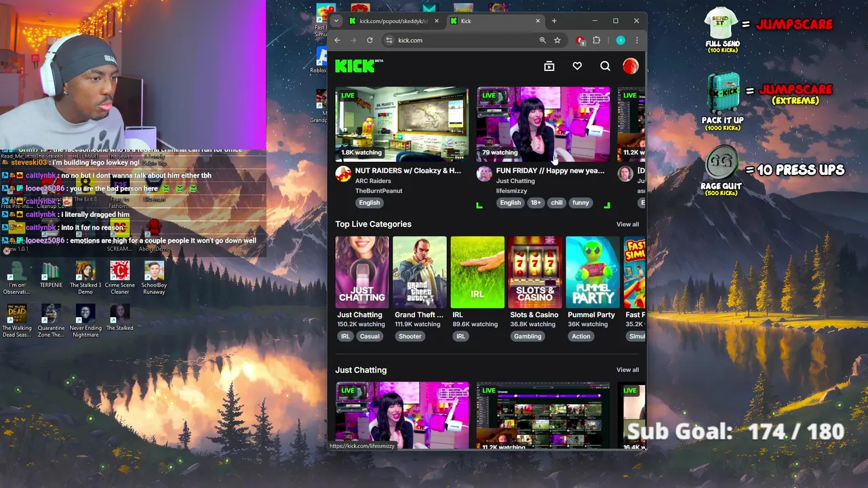The width and height of the screenshot is (868, 488).
Task: Launch Never Ending Nightmare desktop shortcut
Action: (x=85, y=321)
